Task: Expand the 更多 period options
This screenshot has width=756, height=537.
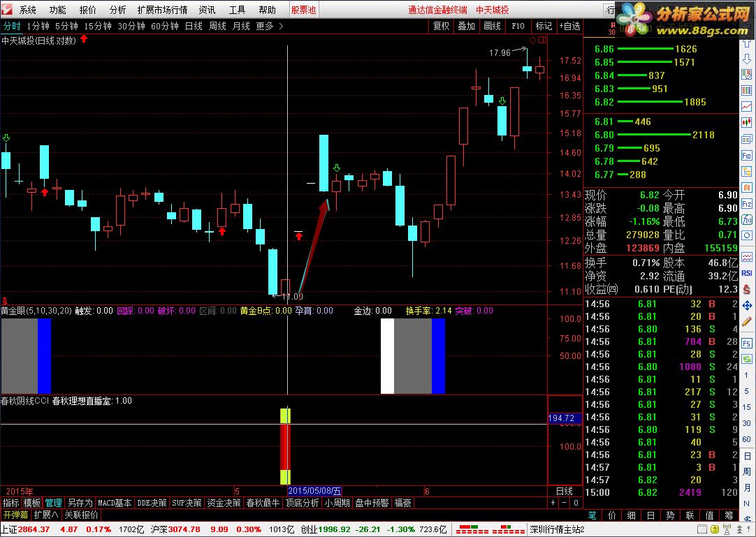Action: tap(269, 26)
